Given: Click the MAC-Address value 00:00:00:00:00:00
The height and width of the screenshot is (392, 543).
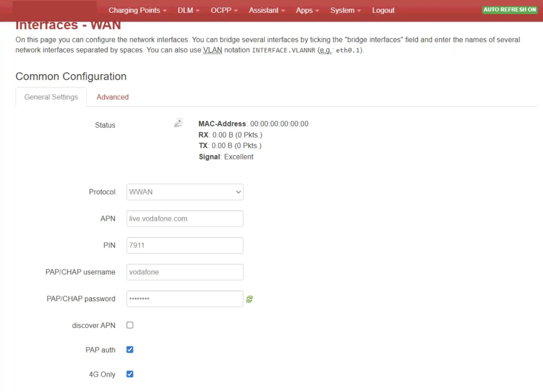Looking at the screenshot, I should click(279, 124).
